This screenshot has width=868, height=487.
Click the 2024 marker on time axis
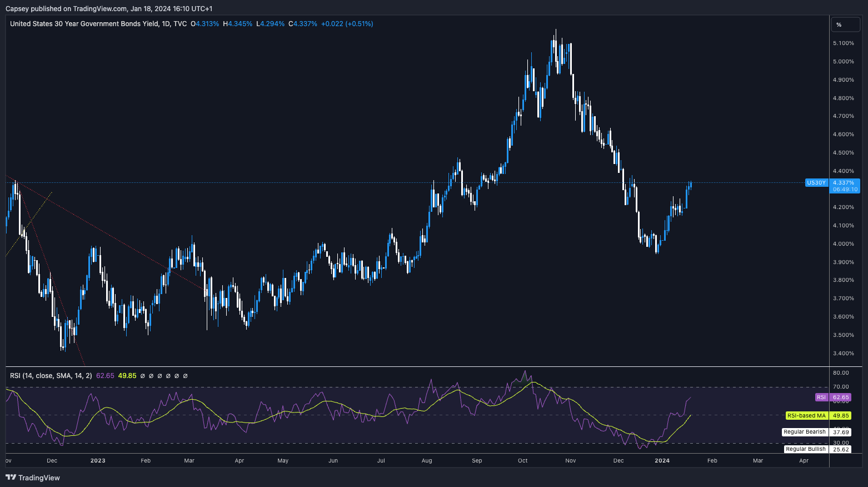662,460
